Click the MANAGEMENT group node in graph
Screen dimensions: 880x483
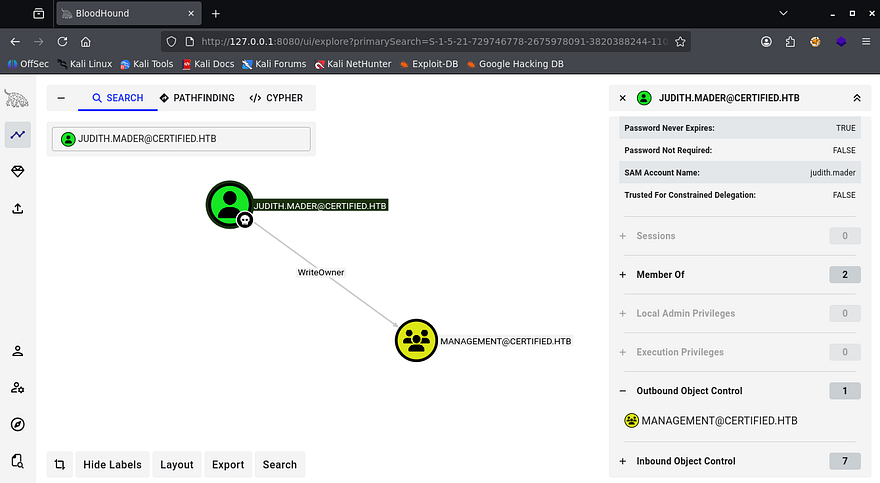click(x=417, y=341)
